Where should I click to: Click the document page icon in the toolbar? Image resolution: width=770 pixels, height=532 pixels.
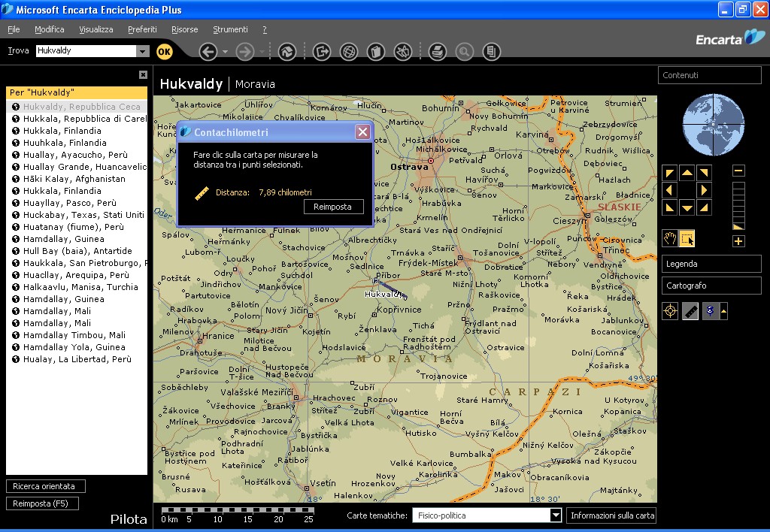pyautogui.click(x=492, y=52)
